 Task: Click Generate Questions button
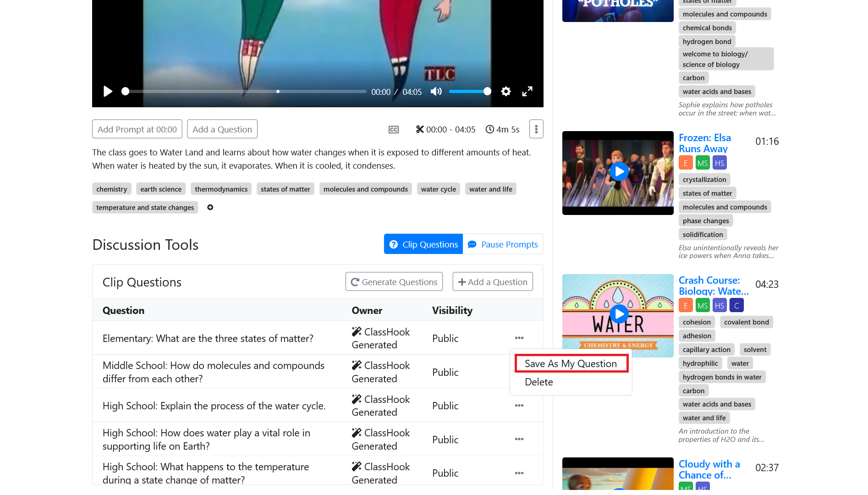(x=394, y=282)
